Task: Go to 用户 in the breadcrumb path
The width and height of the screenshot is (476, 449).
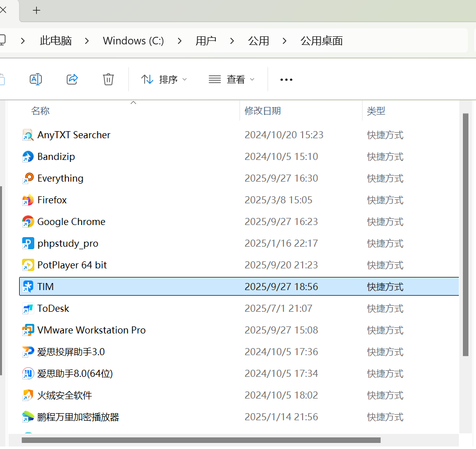Action: [206, 41]
